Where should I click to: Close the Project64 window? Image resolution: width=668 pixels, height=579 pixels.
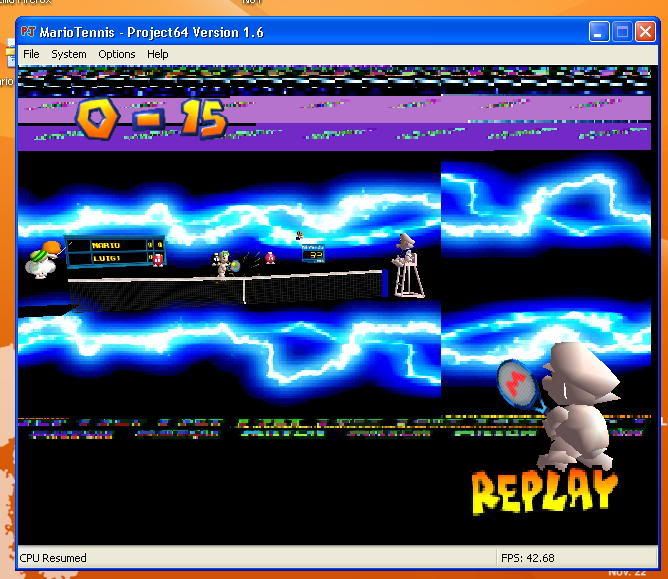[645, 32]
